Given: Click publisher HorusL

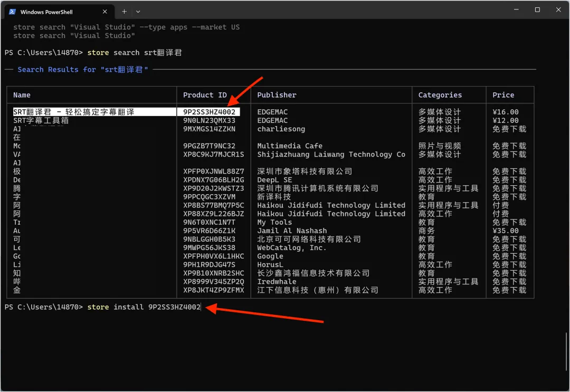Looking at the screenshot, I should pyautogui.click(x=270, y=264).
